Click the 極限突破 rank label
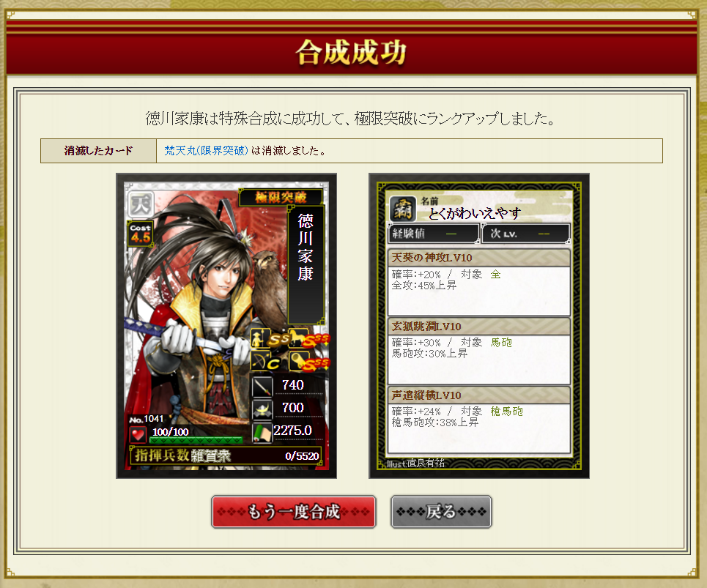This screenshot has height=588, width=707. click(281, 197)
